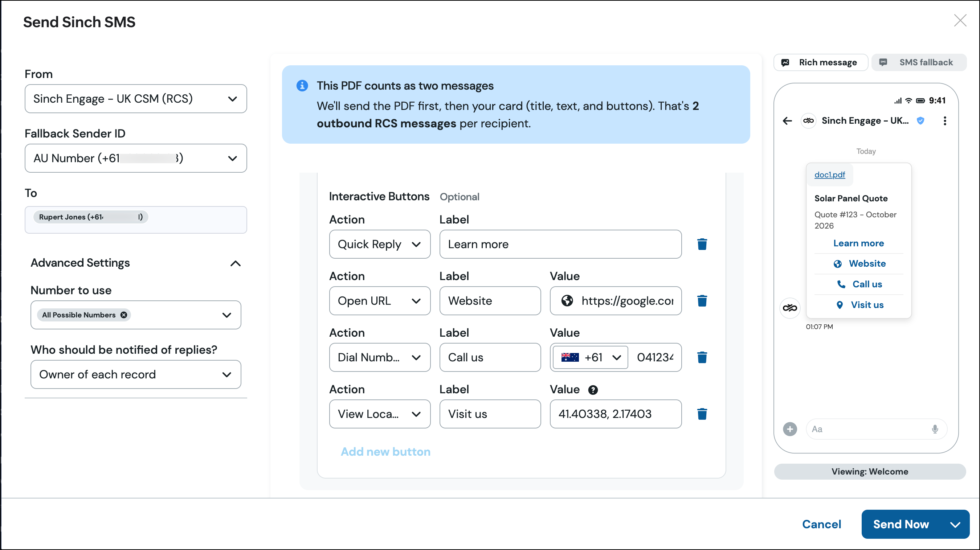Open the +61 country code selector
The width and height of the screenshot is (980, 550).
pyautogui.click(x=590, y=357)
